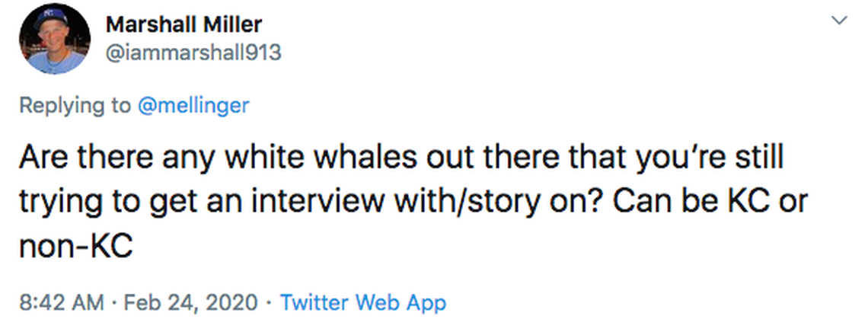This screenshot has width=868, height=335.
Task: Open the 8:42 AM timestamp link
Action: pos(59,302)
